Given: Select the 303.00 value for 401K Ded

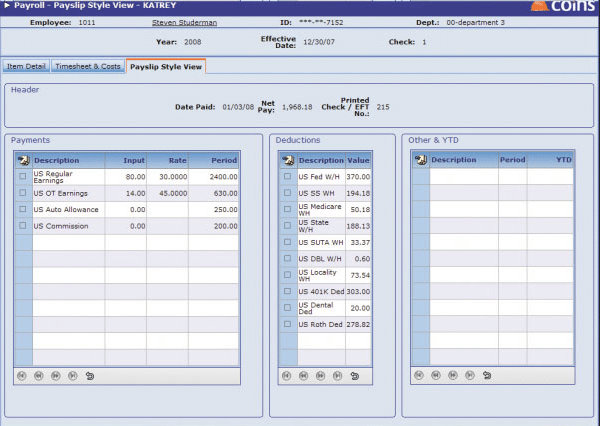Looking at the screenshot, I should pyautogui.click(x=358, y=292).
